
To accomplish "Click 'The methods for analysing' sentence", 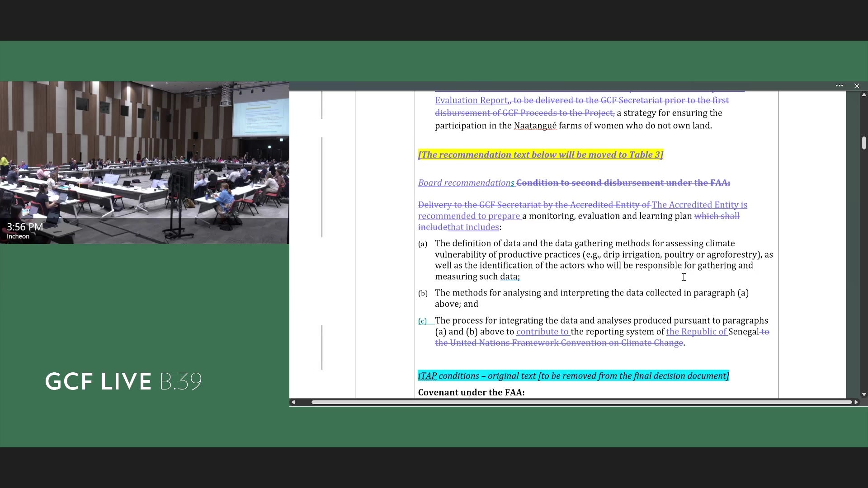I will [x=592, y=299].
